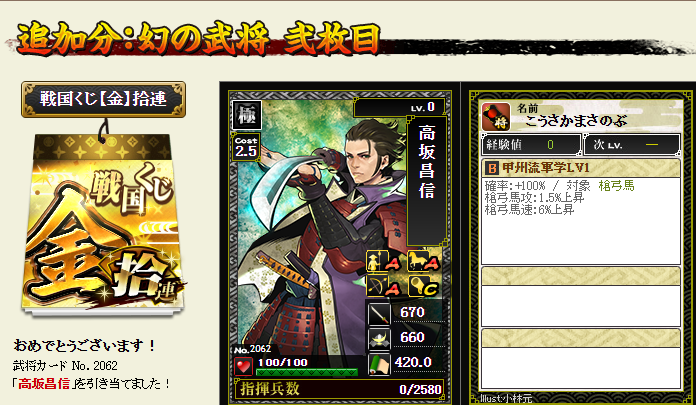The height and width of the screenshot is (405, 696).
Task: Click the cavalry horse aptitude icon
Action: pos(418,262)
